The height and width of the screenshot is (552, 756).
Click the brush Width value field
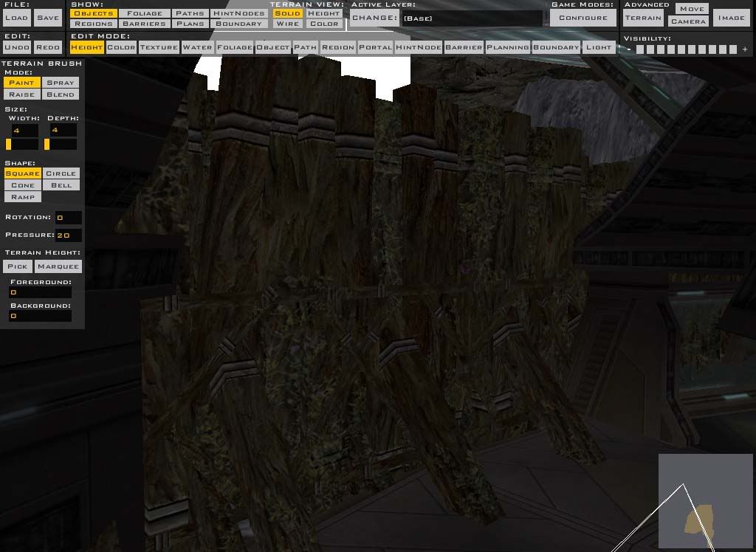click(24, 130)
